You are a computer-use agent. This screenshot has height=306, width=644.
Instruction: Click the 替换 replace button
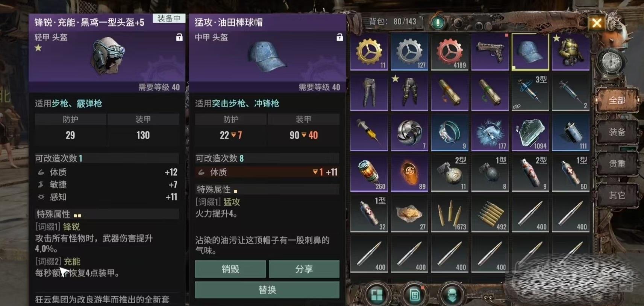pyautogui.click(x=267, y=289)
